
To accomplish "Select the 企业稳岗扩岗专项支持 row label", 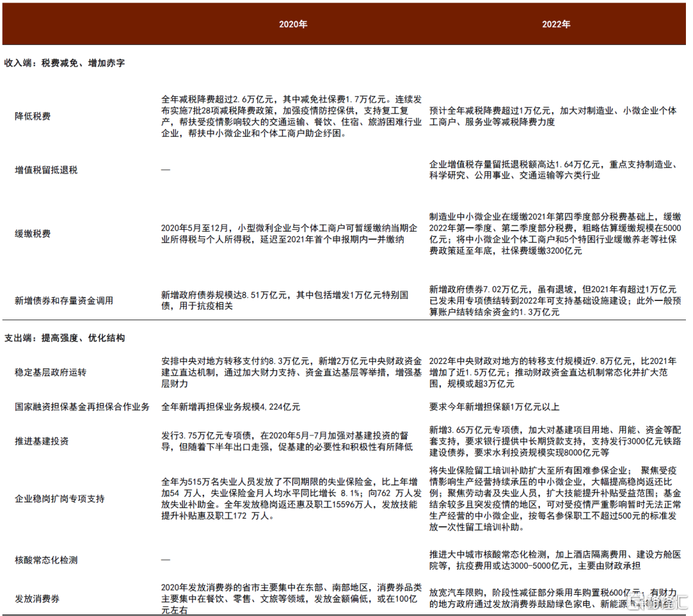I will [x=60, y=499].
